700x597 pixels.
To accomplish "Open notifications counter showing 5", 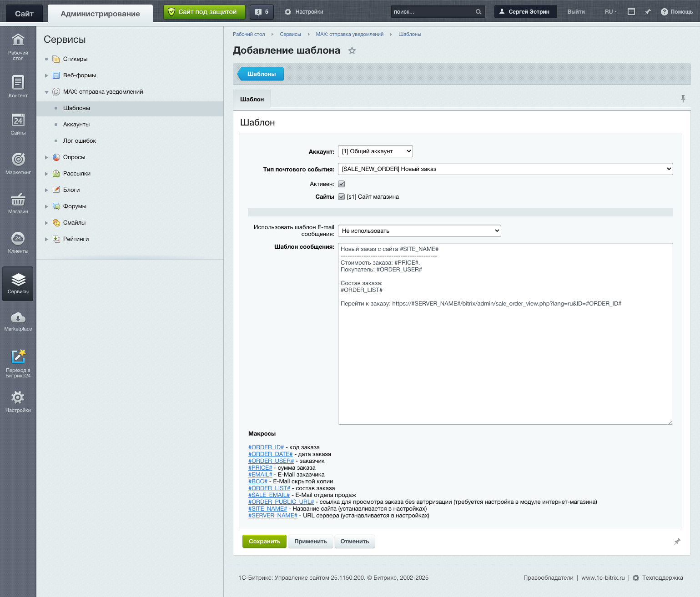I will [262, 12].
